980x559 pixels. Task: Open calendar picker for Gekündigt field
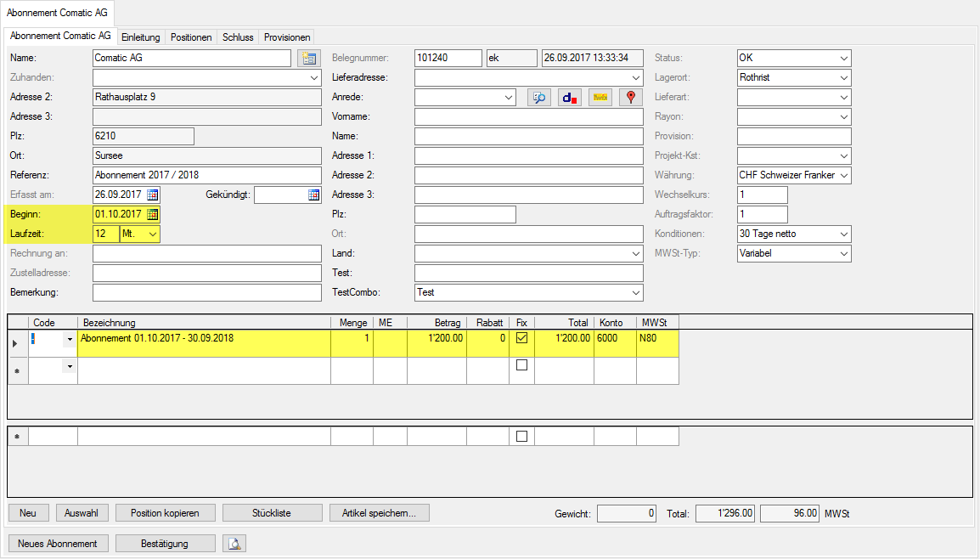point(314,195)
